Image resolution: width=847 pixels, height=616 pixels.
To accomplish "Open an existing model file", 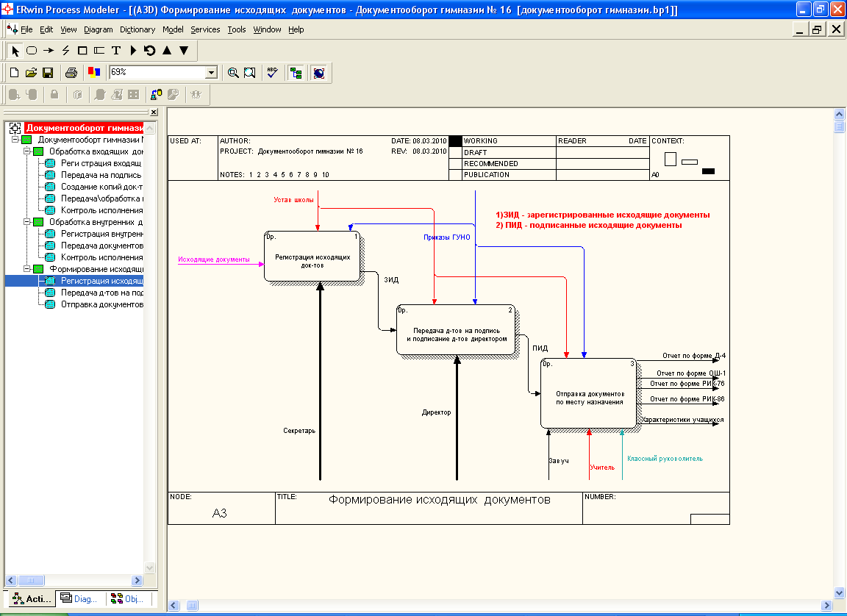I will 32,72.
